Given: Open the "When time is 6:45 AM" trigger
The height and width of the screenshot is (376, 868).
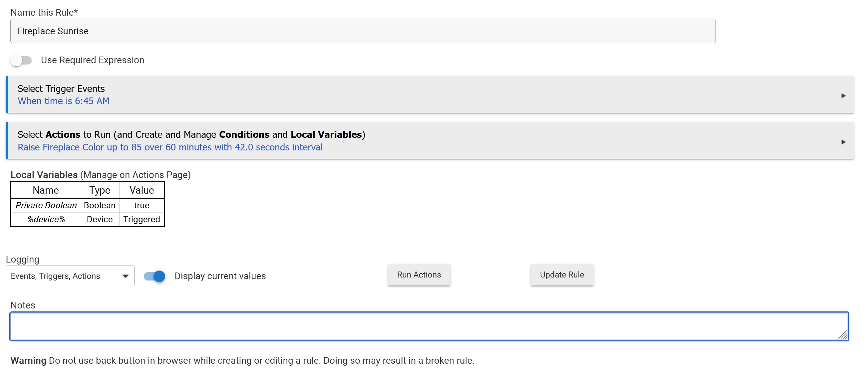Looking at the screenshot, I should [x=63, y=101].
